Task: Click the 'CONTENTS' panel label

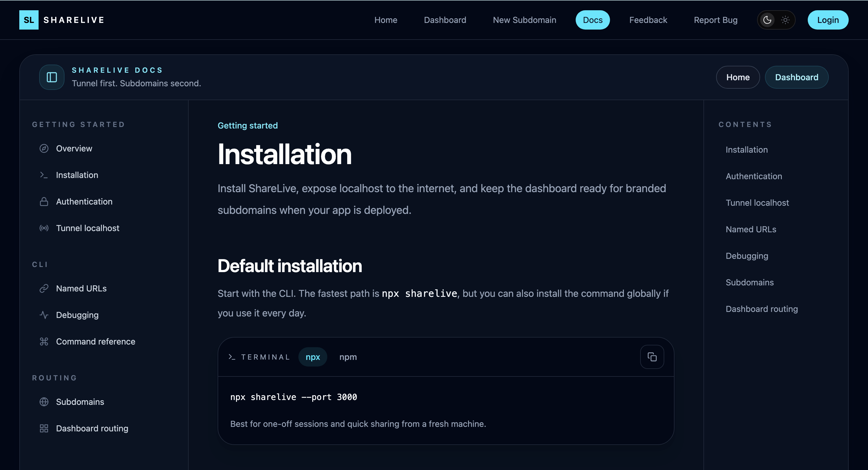Action: pos(745,124)
